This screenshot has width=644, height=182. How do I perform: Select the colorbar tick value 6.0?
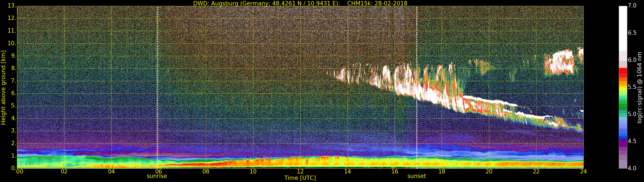[x=632, y=60]
